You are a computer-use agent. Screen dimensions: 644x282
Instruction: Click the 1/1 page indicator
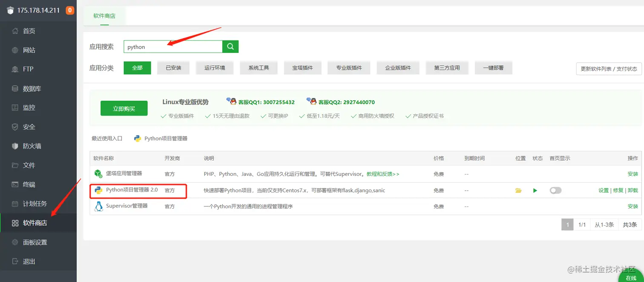tap(582, 224)
